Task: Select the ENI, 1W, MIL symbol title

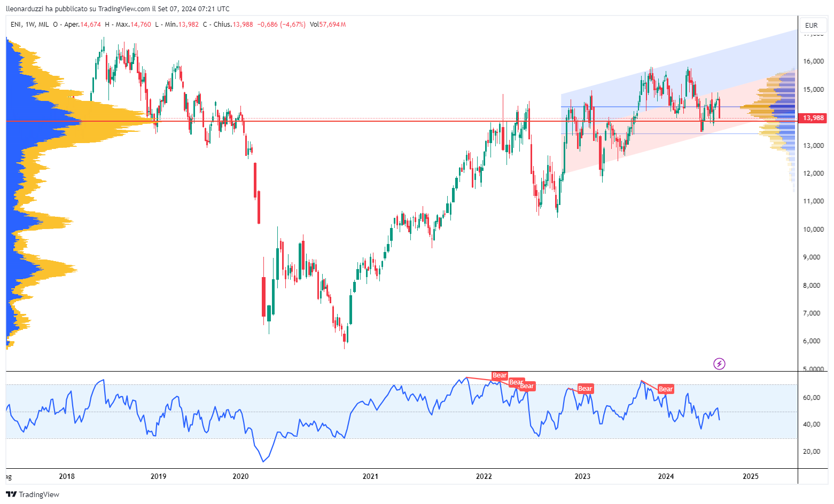Action: tap(29, 25)
